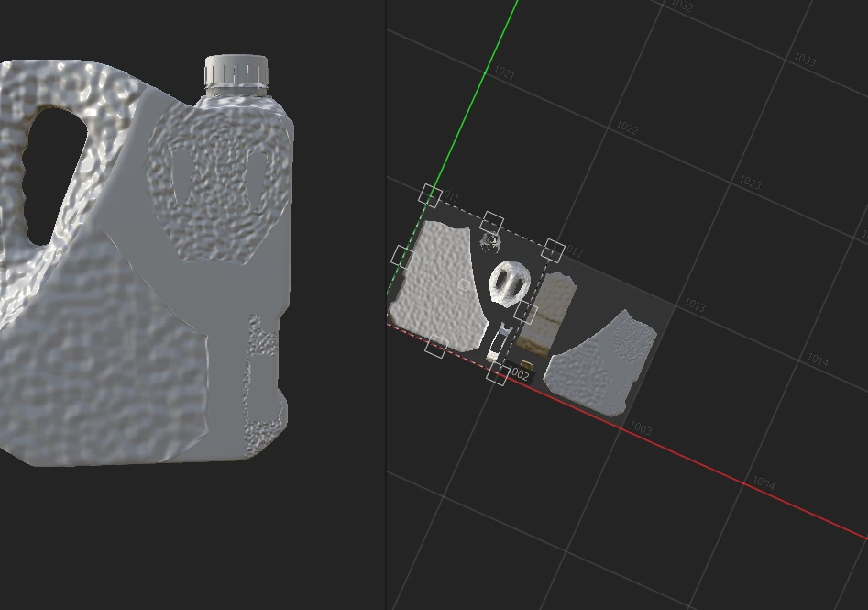
Task: Select the narrow vertical strip UV island
Action: (x=498, y=341)
